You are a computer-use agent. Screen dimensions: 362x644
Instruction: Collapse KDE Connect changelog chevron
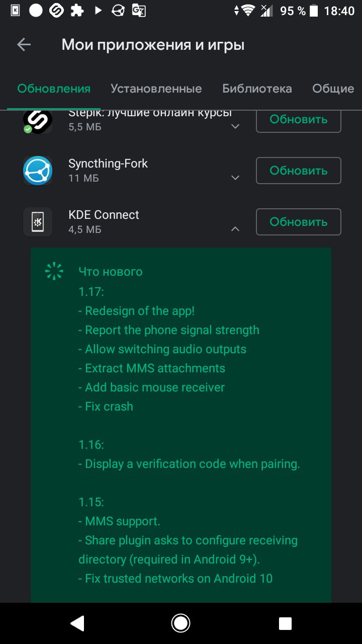(x=235, y=229)
